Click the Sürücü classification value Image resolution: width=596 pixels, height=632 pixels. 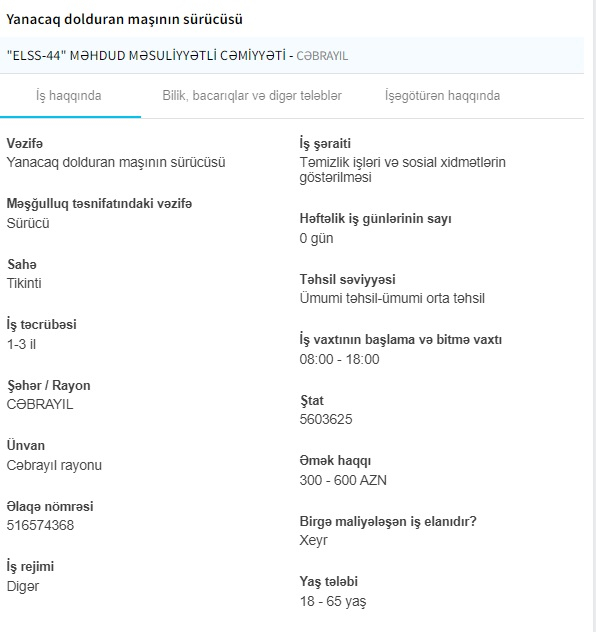28,223
